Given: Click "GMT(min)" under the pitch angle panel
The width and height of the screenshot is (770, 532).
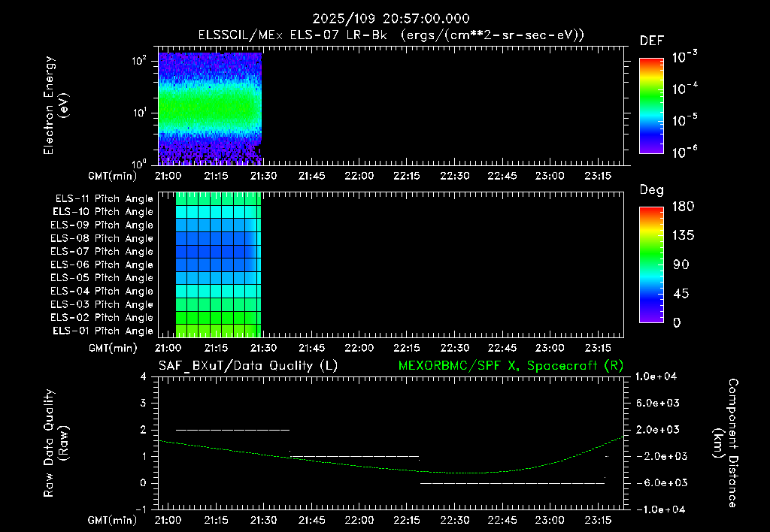Looking at the screenshot, I should [113, 348].
